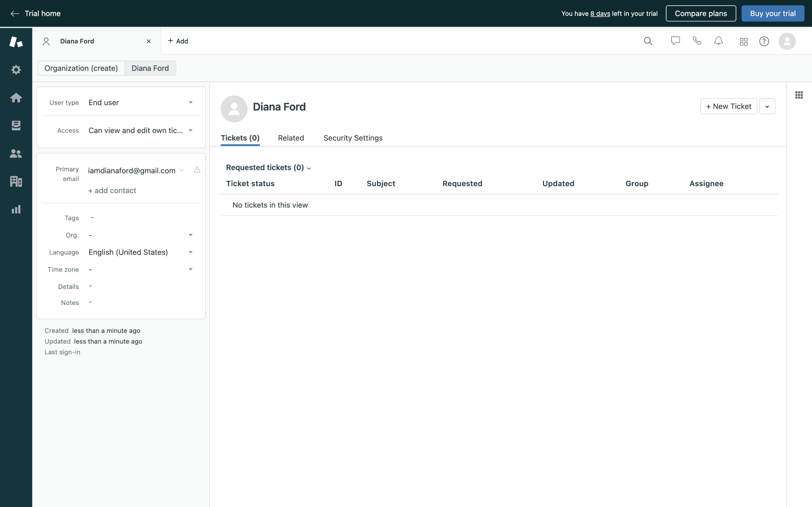Click the New Ticket button
Image resolution: width=812 pixels, height=507 pixels.
click(728, 106)
